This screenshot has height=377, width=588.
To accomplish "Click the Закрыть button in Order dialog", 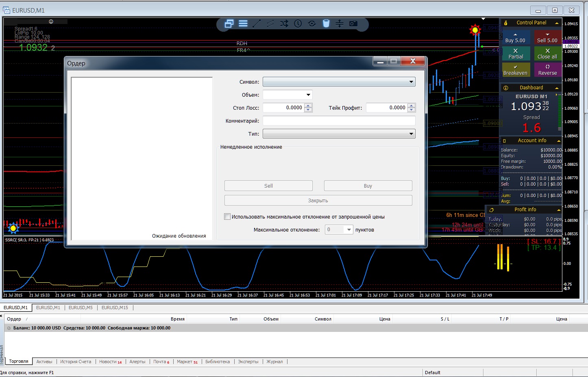I will [x=318, y=200].
